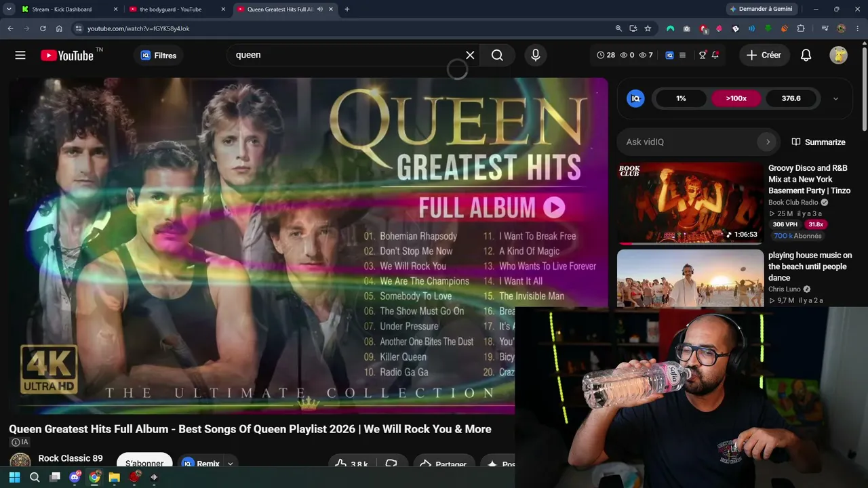Viewport: 868px width, 488px height.
Task: Start voice search with the microphone
Action: pyautogui.click(x=536, y=56)
